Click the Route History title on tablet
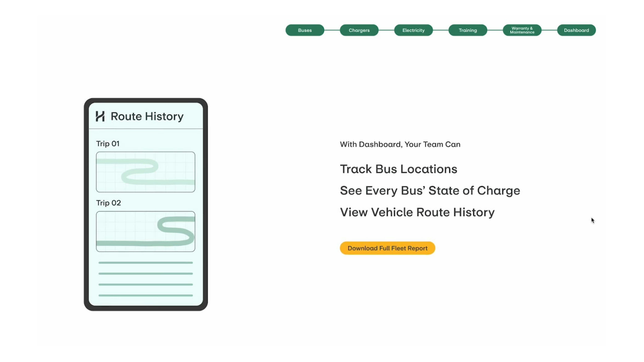This screenshot has height=362, width=644. [147, 116]
